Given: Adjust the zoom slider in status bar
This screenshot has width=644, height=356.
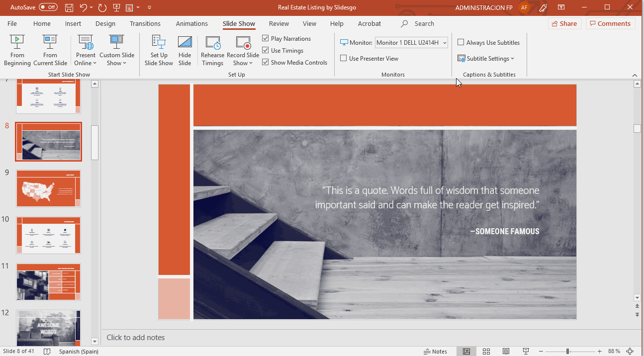Looking at the screenshot, I should [x=568, y=352].
